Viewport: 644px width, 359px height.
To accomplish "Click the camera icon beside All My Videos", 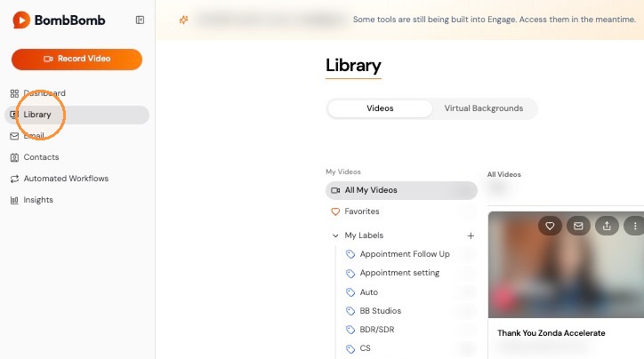I will [x=335, y=190].
